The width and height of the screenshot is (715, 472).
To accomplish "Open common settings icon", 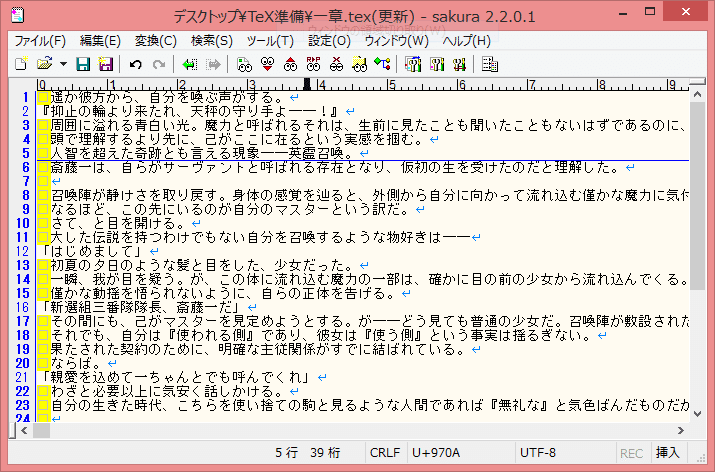I will [460, 64].
